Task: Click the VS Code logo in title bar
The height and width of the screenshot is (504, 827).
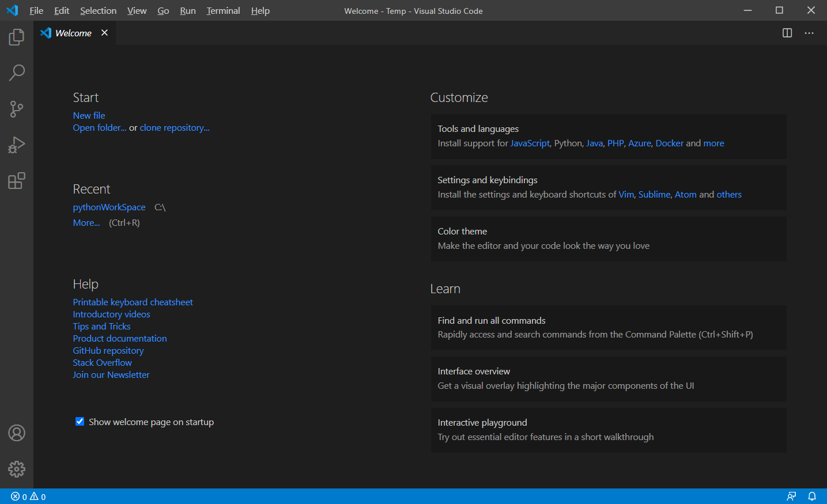Action: pos(12,10)
